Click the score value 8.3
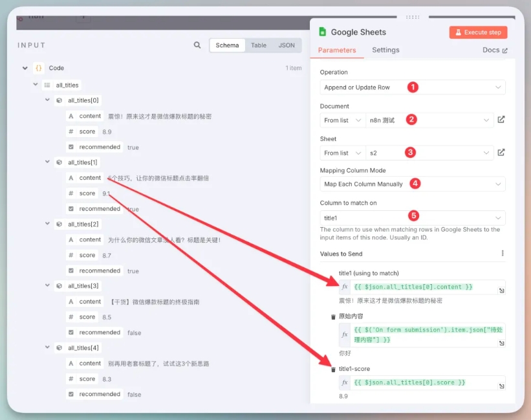 (x=107, y=379)
